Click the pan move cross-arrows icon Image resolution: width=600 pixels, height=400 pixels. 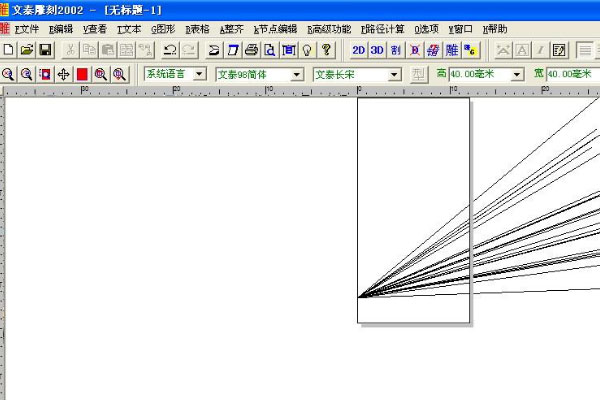(x=63, y=74)
